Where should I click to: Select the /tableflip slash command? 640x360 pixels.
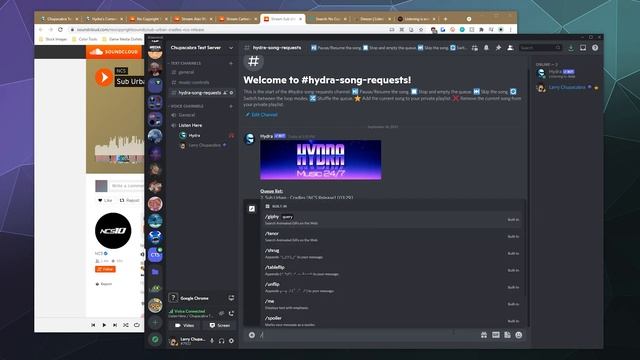392,270
